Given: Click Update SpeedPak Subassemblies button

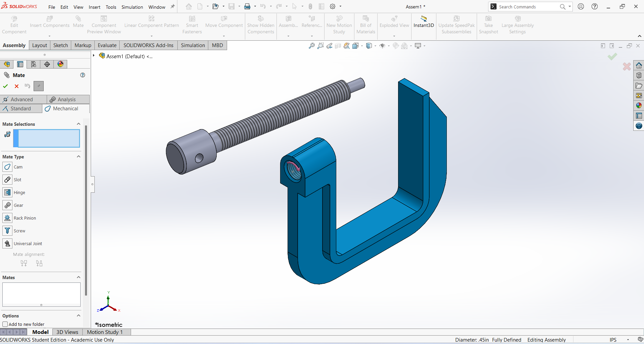Looking at the screenshot, I should click(457, 25).
